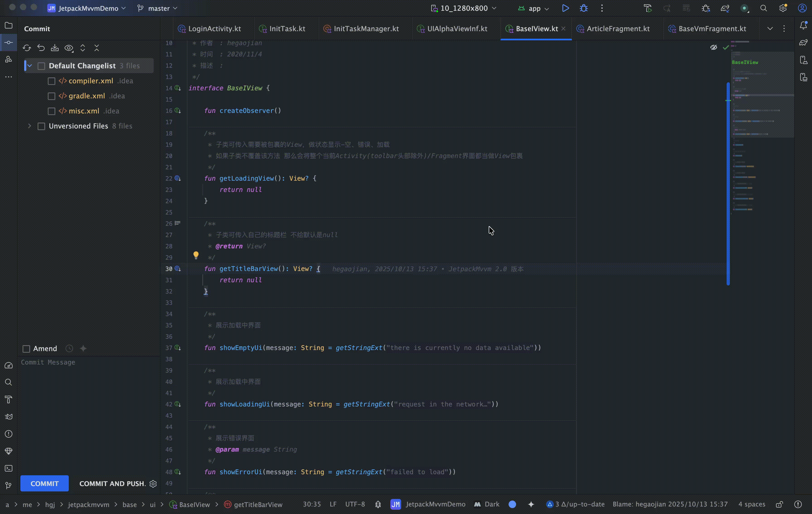Click the lightbulb intention icon in gutter
812x514 pixels.
tap(196, 255)
